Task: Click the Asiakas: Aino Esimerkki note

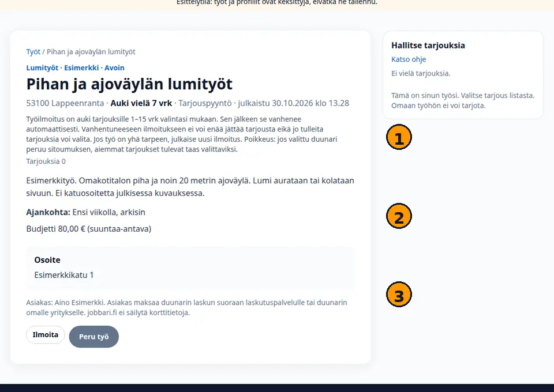Action: 186,307
